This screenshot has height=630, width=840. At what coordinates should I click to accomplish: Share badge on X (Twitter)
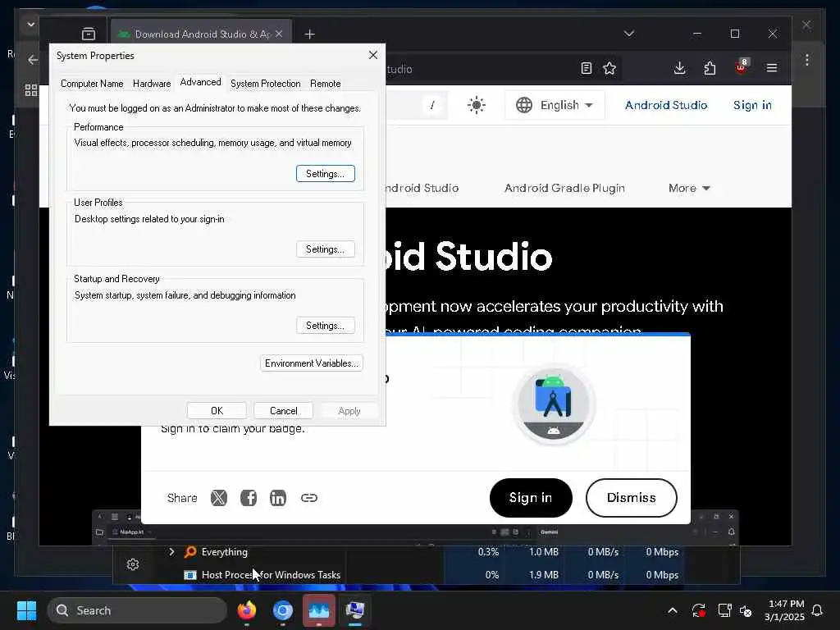218,498
